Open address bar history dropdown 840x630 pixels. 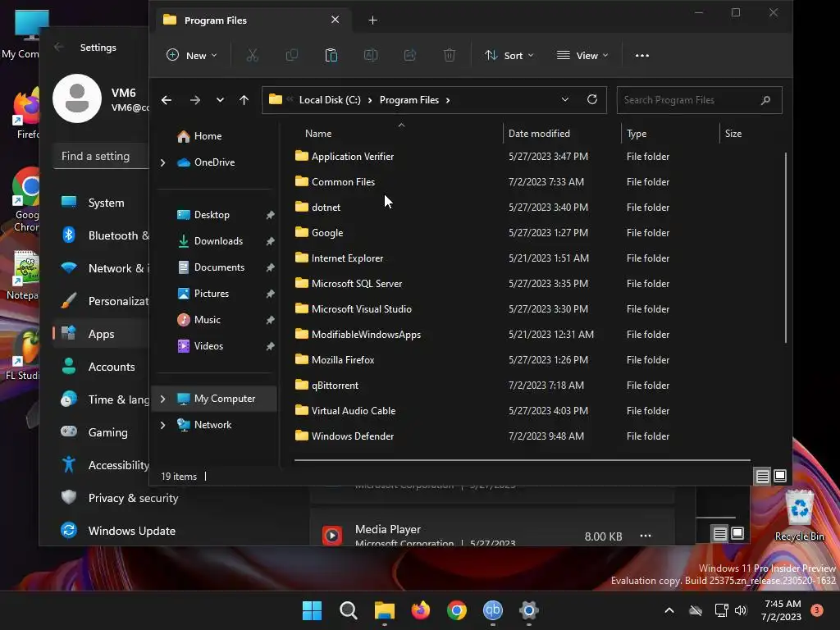coord(564,99)
